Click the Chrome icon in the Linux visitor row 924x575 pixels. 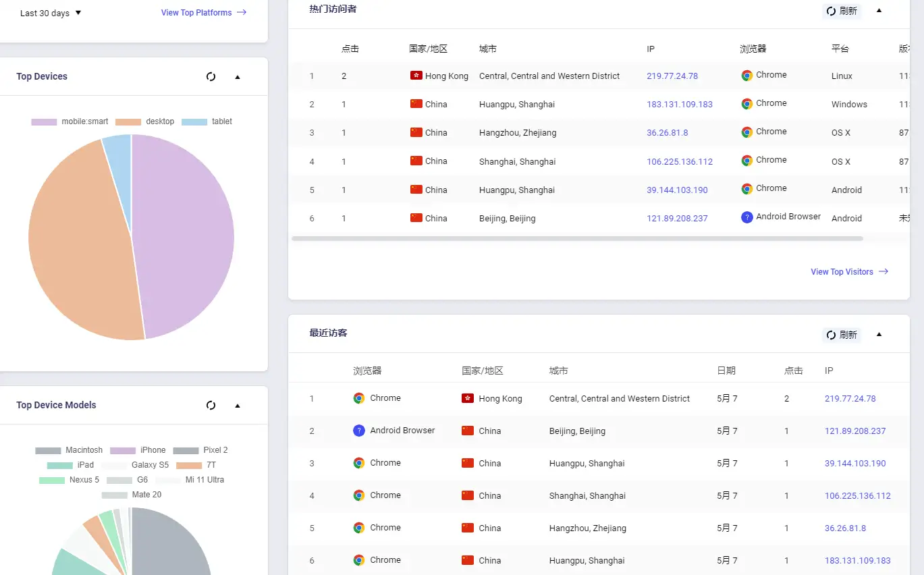746,76
